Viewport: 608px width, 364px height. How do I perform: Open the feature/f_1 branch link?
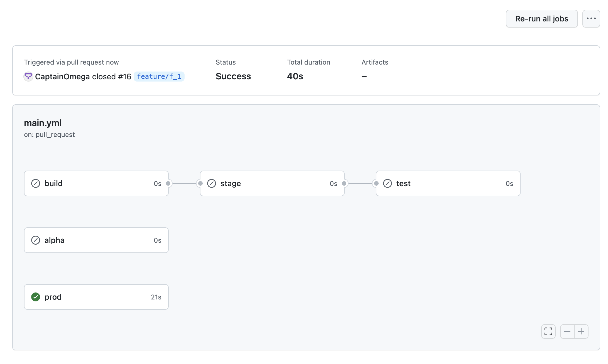[159, 76]
